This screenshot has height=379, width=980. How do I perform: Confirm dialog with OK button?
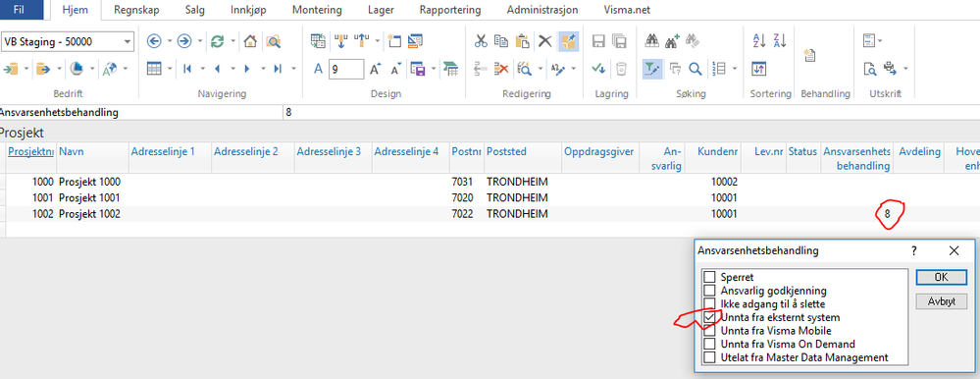click(x=941, y=277)
